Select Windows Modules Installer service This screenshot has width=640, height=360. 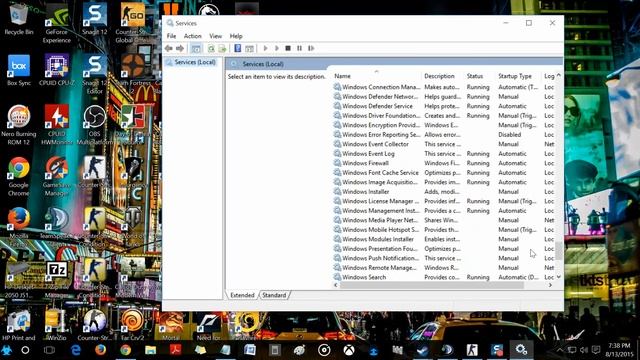coord(444,239)
